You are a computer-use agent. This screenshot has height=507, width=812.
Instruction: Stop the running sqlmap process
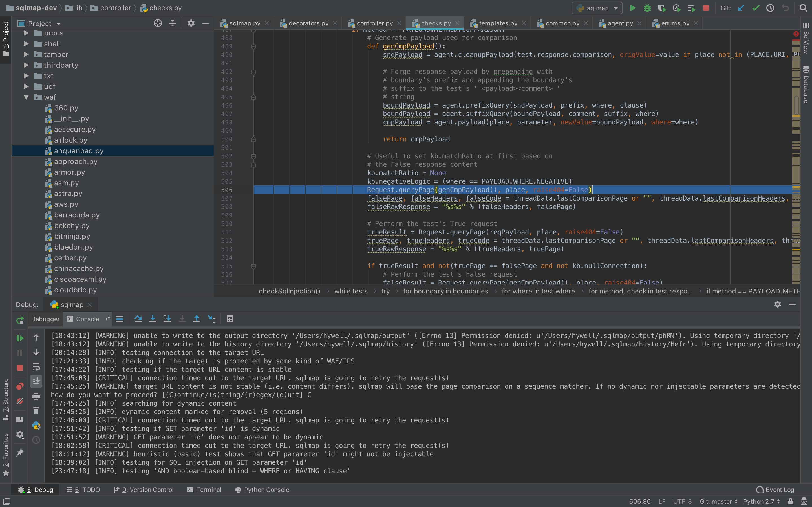click(706, 8)
